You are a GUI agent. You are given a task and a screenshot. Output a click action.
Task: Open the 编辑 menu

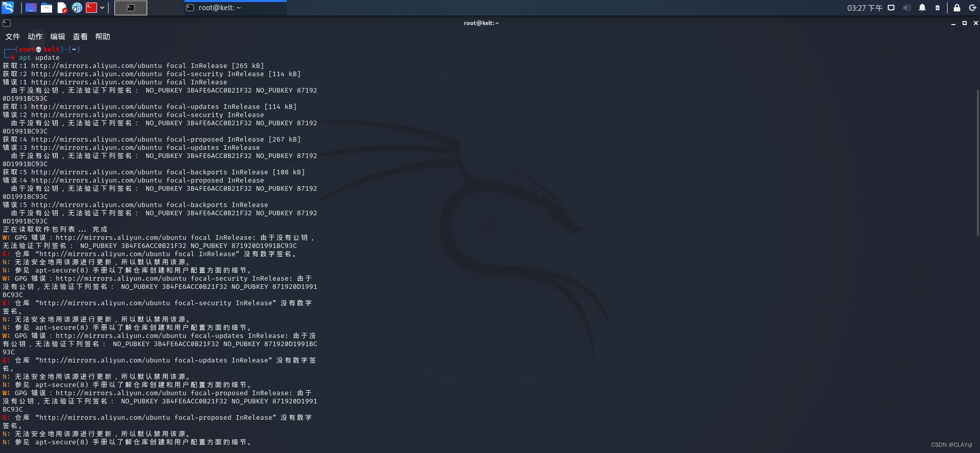point(58,37)
